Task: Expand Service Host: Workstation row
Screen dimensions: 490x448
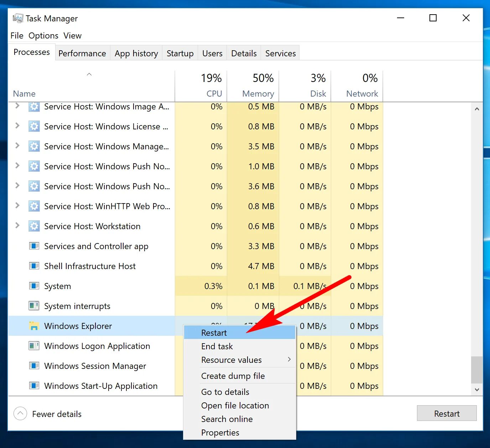Action: click(17, 225)
